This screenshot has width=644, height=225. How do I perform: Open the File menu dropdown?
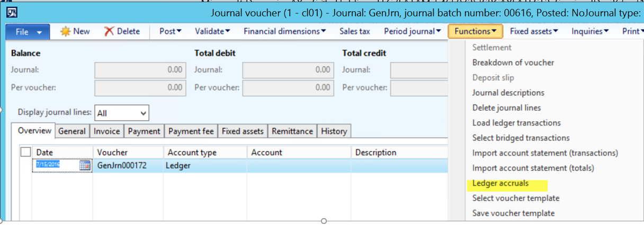tap(28, 32)
